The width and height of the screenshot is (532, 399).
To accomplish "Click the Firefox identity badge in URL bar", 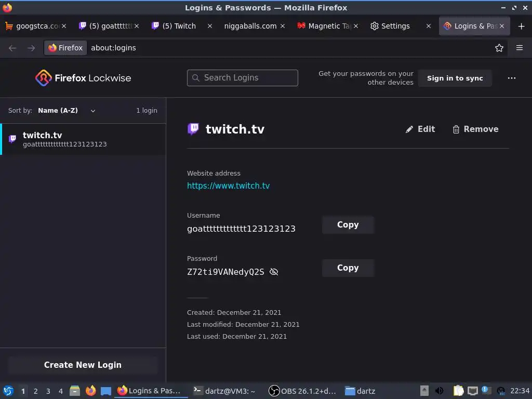I will pyautogui.click(x=65, y=48).
